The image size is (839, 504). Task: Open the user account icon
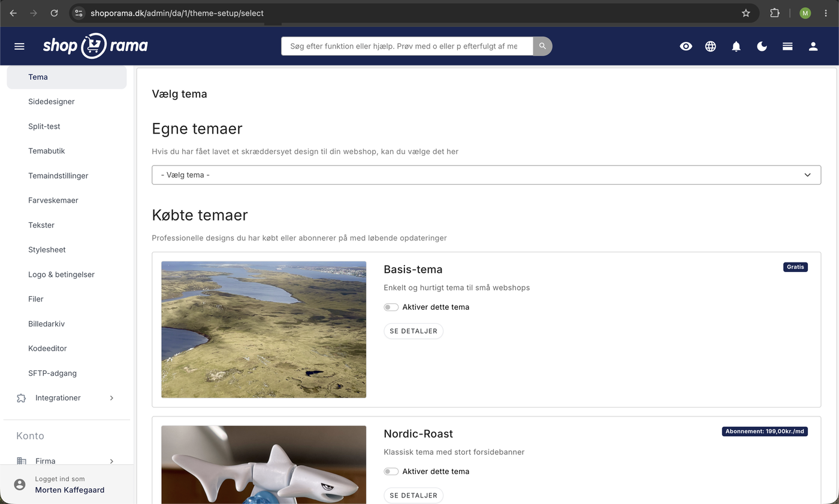813,46
